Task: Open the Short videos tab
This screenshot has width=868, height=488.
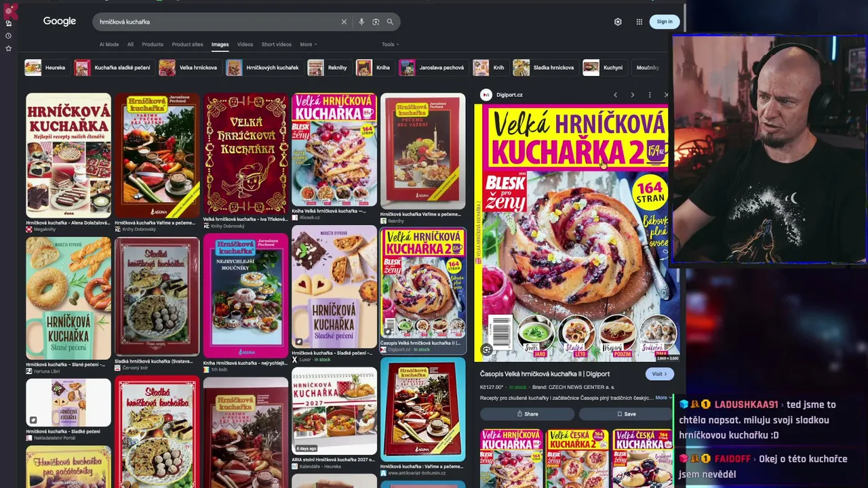Action: 277,45
